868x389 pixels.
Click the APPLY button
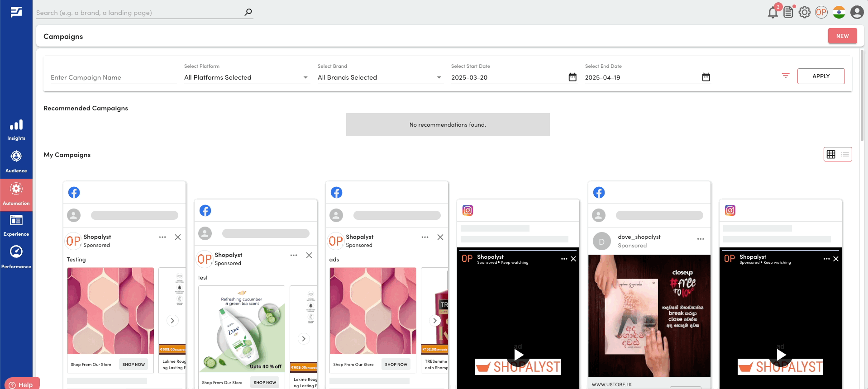(x=821, y=76)
